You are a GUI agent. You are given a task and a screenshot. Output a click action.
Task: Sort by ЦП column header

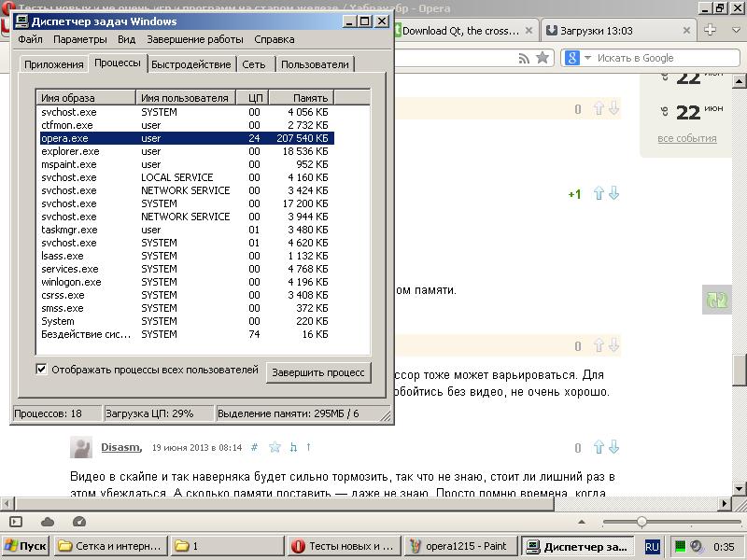[x=252, y=98]
